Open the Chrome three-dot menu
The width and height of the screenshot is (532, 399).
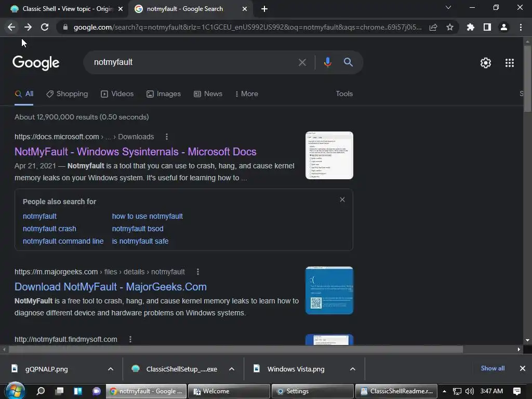tap(521, 27)
